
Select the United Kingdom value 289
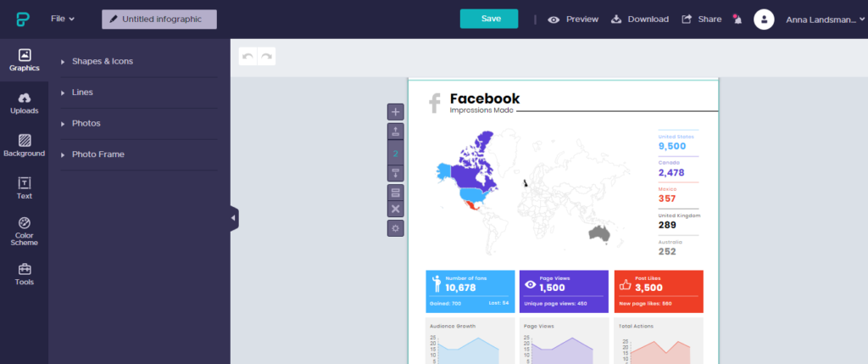point(667,225)
